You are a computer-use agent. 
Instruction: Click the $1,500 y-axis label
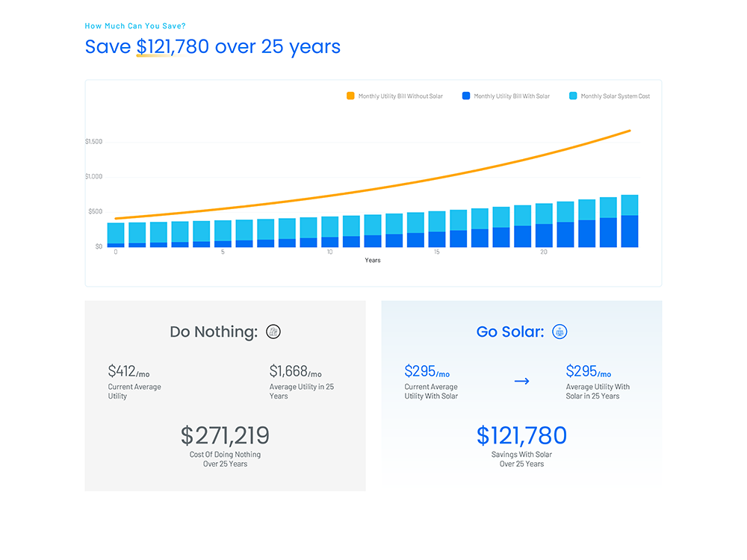[x=93, y=141]
